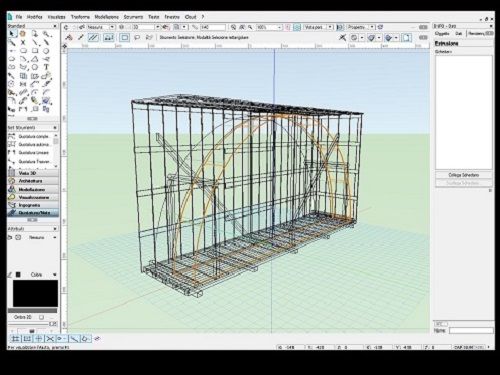Open the Vista view dropdown
500x375 pixels.
[x=330, y=27]
